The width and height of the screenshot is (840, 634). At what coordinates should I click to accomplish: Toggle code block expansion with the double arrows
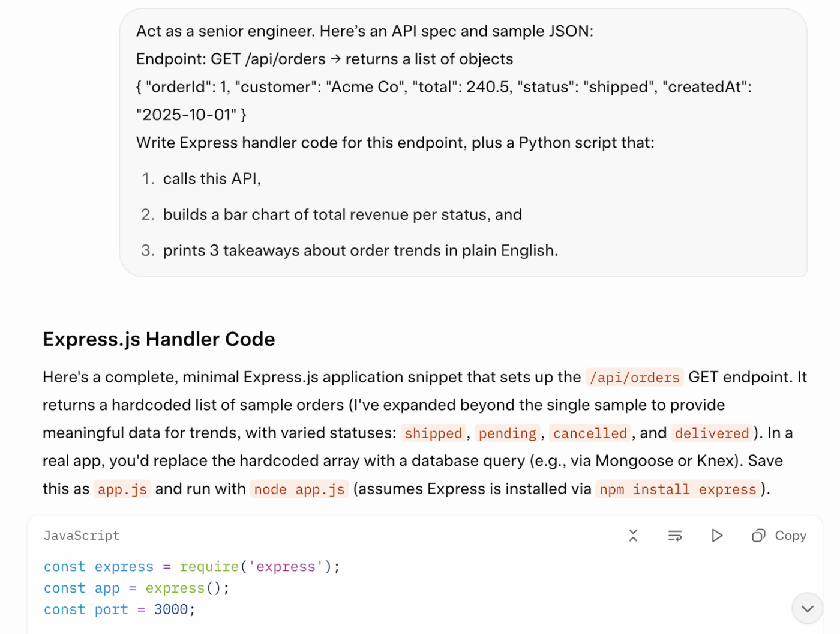[x=633, y=536]
